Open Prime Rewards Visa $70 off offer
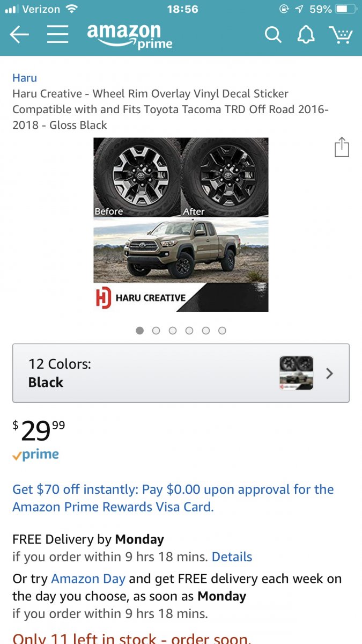 (x=173, y=497)
